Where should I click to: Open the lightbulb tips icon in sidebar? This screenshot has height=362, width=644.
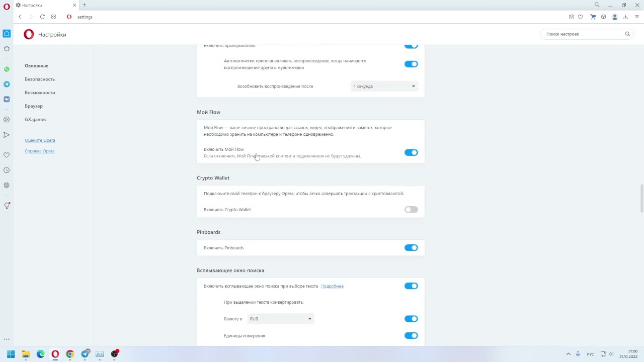click(x=7, y=206)
